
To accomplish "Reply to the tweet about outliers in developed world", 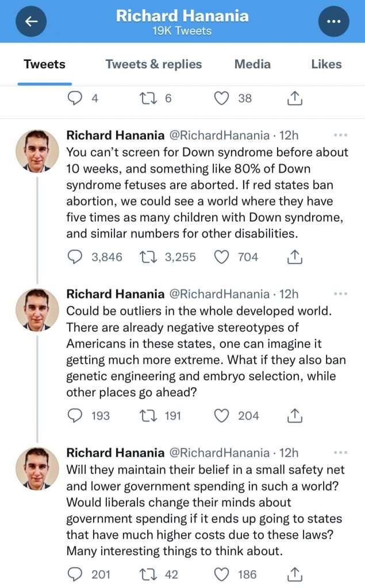I will [75, 416].
